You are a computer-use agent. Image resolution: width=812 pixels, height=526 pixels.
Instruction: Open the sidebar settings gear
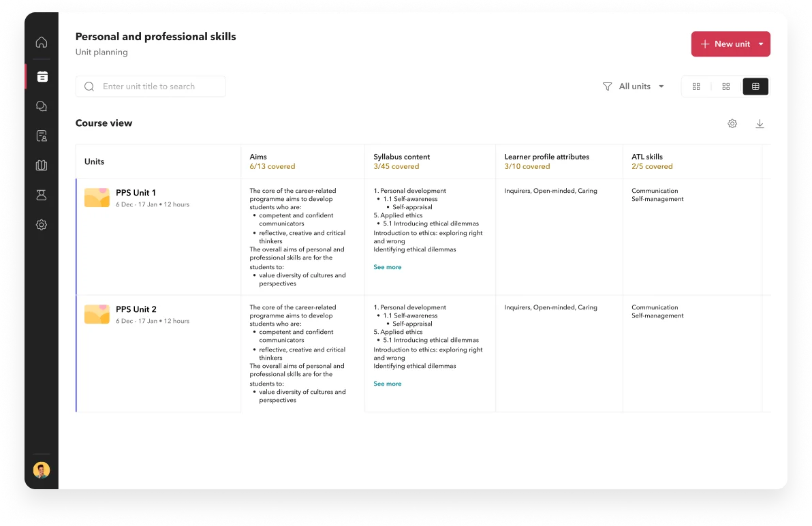click(42, 225)
